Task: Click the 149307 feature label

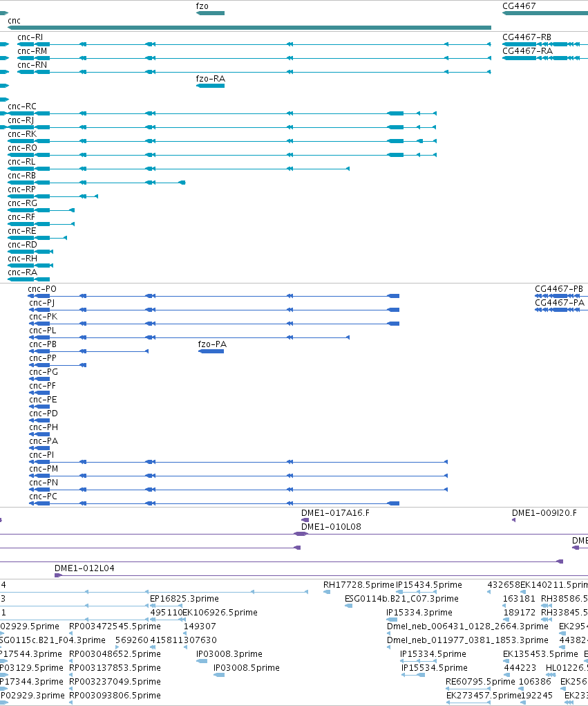Action: (x=200, y=626)
